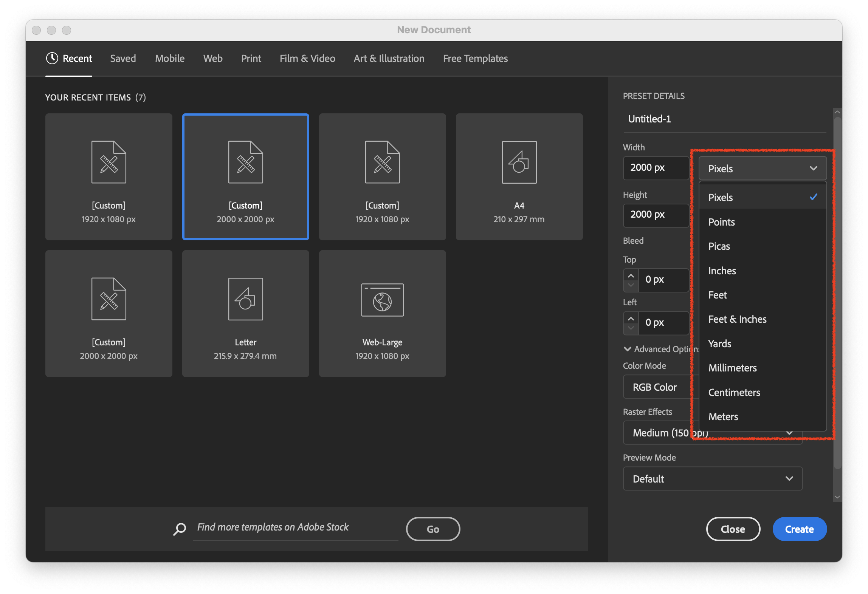Image resolution: width=868 pixels, height=594 pixels.
Task: Click the Close button
Action: coord(733,529)
